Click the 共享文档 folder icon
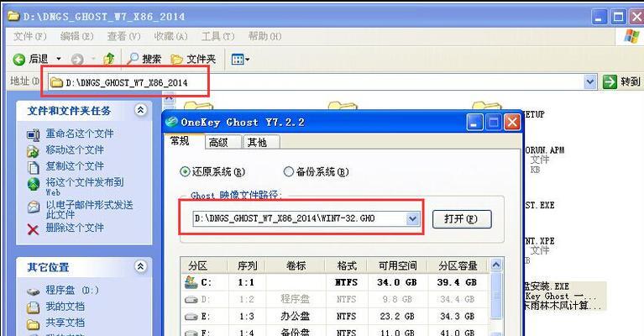Viewport: 644px width, 336px height. pyautogui.click(x=33, y=324)
